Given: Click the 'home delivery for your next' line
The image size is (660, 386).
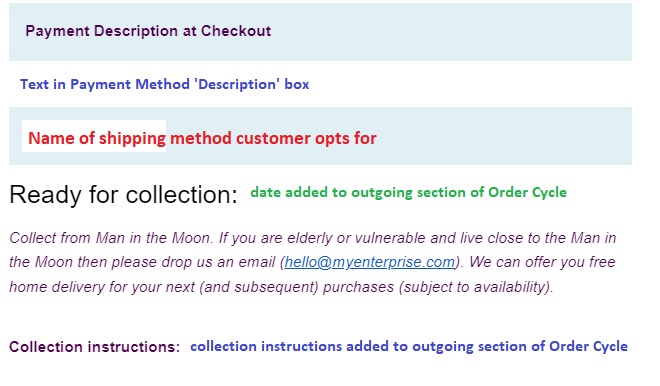Looking at the screenshot, I should [x=102, y=287].
